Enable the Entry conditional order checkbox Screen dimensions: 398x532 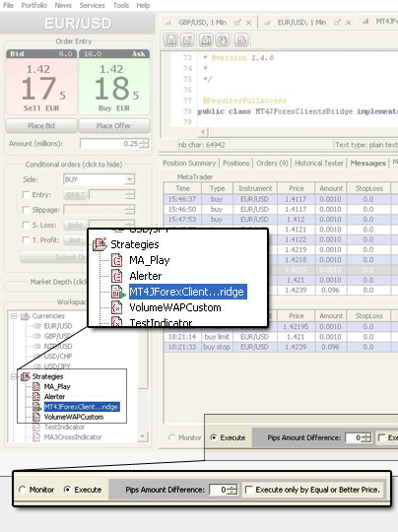[x=26, y=195]
